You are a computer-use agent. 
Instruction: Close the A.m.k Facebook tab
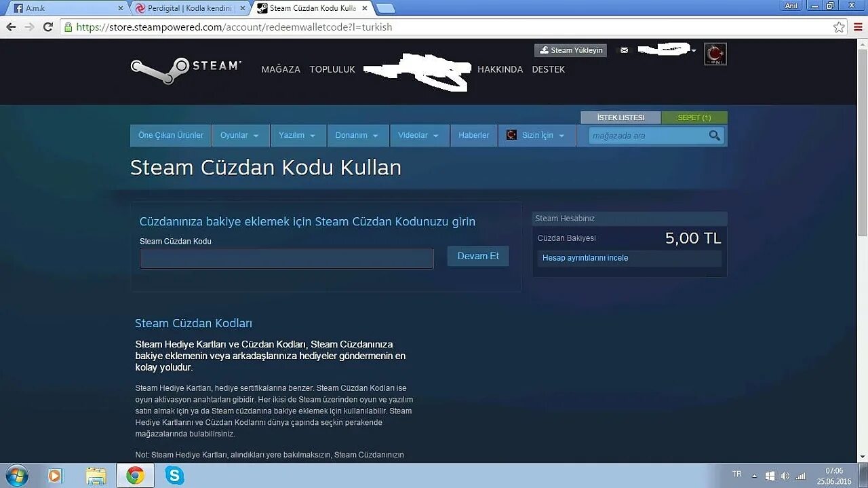click(x=121, y=8)
